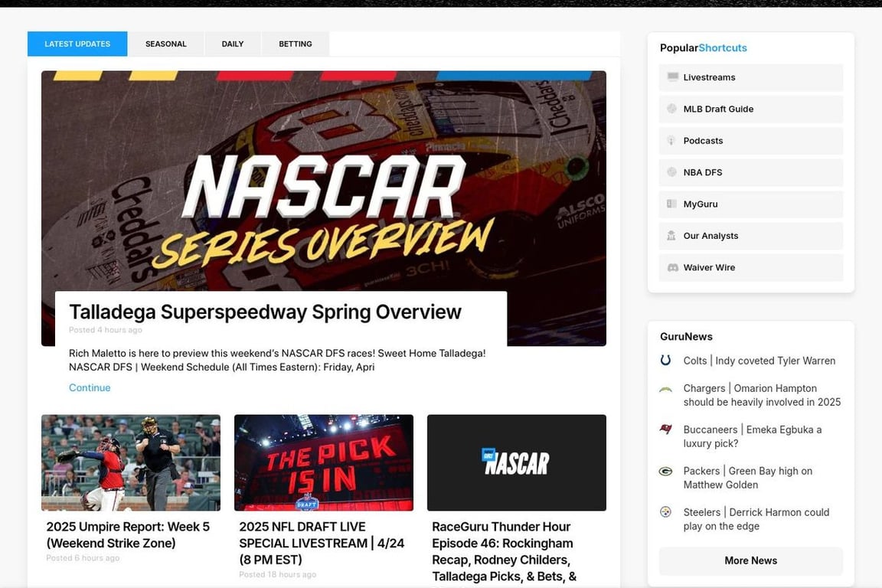Click the Rich Maletto preview summary text
Screen dimensions: 882x588
point(277,360)
